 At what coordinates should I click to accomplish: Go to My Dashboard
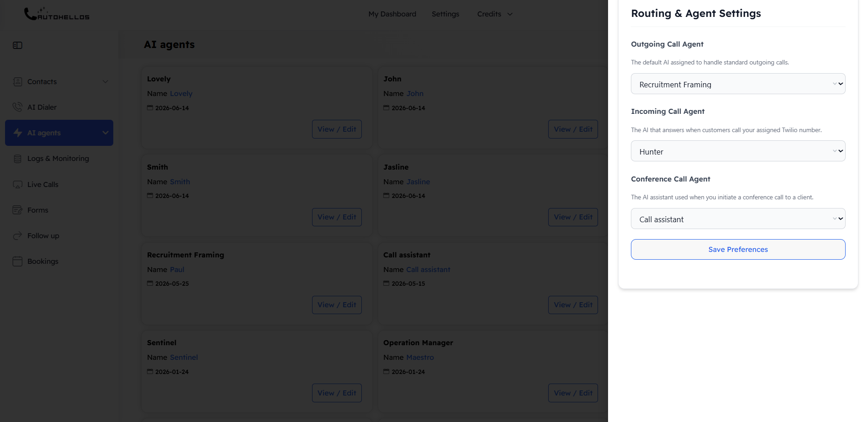click(x=392, y=14)
